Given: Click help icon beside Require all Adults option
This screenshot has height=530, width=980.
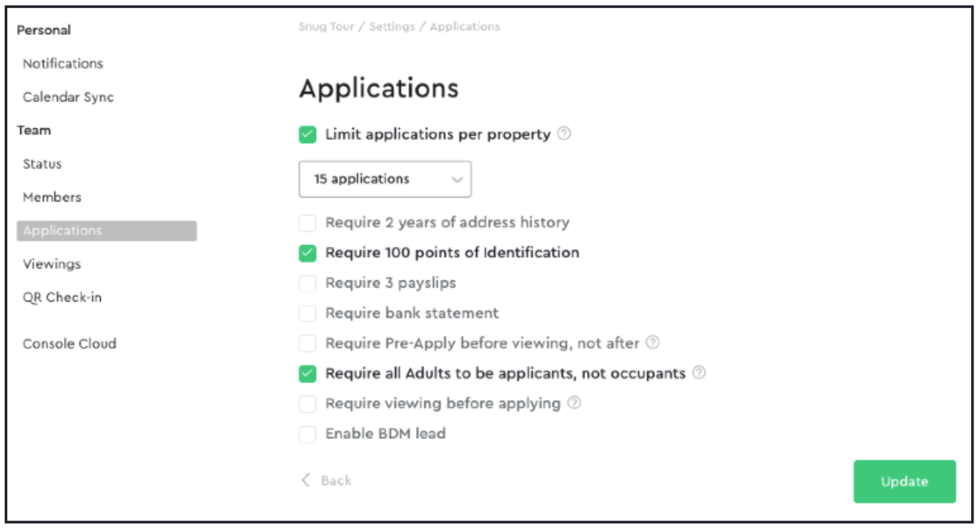Looking at the screenshot, I should (699, 373).
